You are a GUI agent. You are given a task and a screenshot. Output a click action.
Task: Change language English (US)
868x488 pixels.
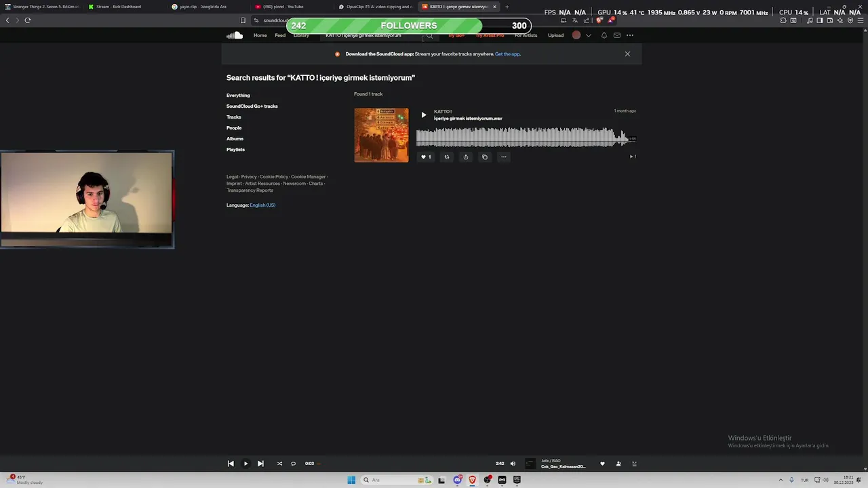[x=262, y=205]
